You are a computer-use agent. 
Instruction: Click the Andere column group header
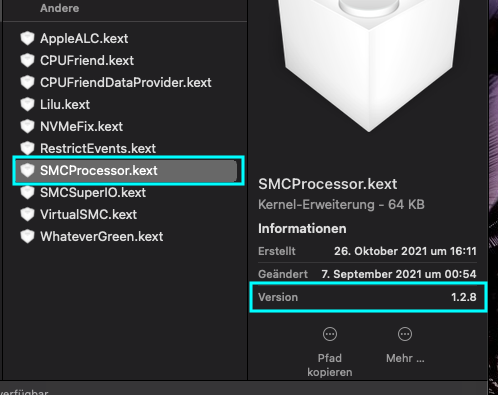[x=60, y=8]
